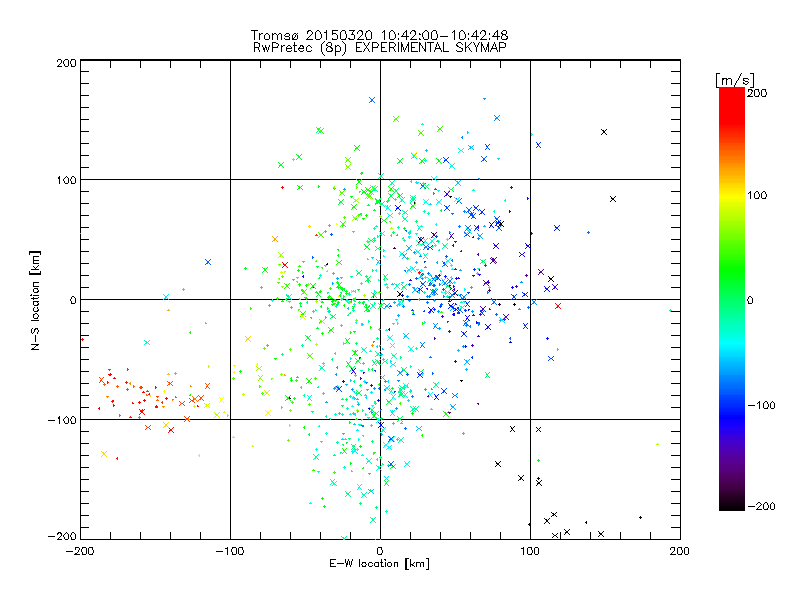800x600 pixels.
Task: Click the green middle of the colorbar near 0
Action: 732,300
